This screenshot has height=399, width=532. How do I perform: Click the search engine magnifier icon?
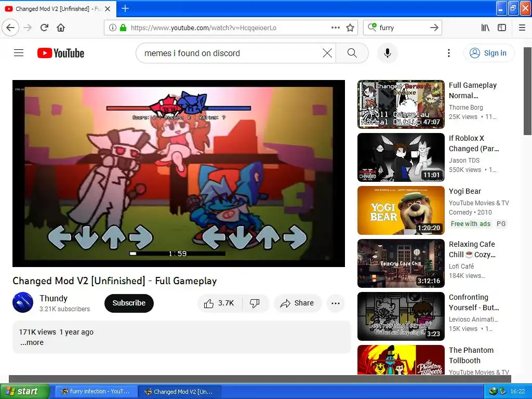point(372,27)
